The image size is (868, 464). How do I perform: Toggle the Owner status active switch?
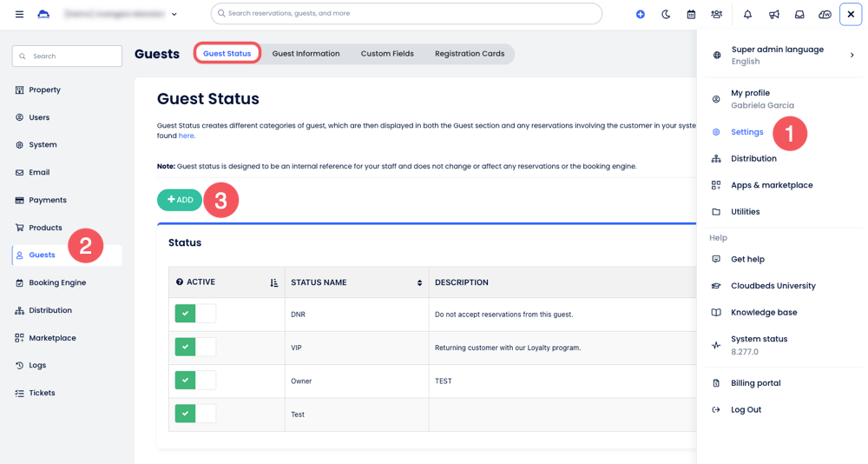[x=194, y=381]
